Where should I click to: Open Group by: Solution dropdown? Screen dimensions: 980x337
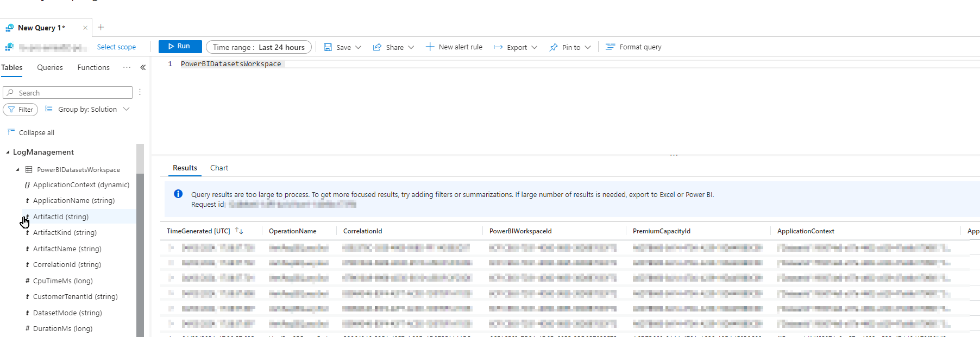pos(87,109)
